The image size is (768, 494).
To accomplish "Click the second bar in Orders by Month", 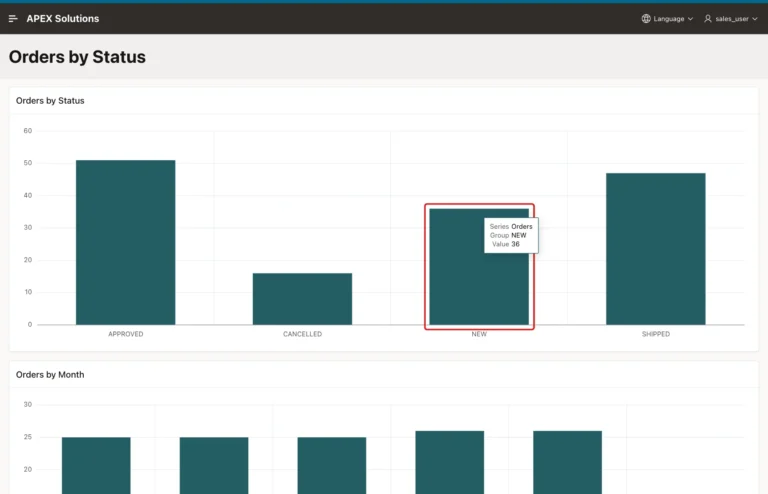I will pos(214,466).
